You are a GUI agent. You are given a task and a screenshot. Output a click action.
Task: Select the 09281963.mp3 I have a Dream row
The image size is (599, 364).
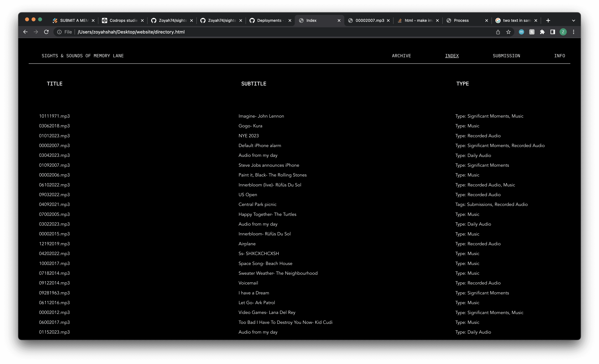(54, 293)
